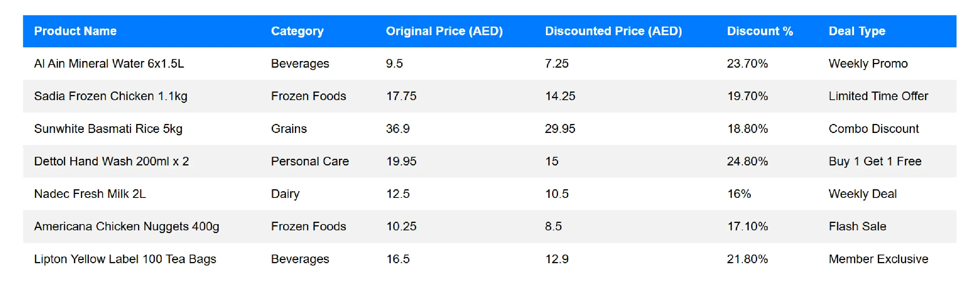Select the Sadia Frozen Chicken 1.1kg cell
The width and height of the screenshot is (980, 289).
pyautogui.click(x=111, y=96)
